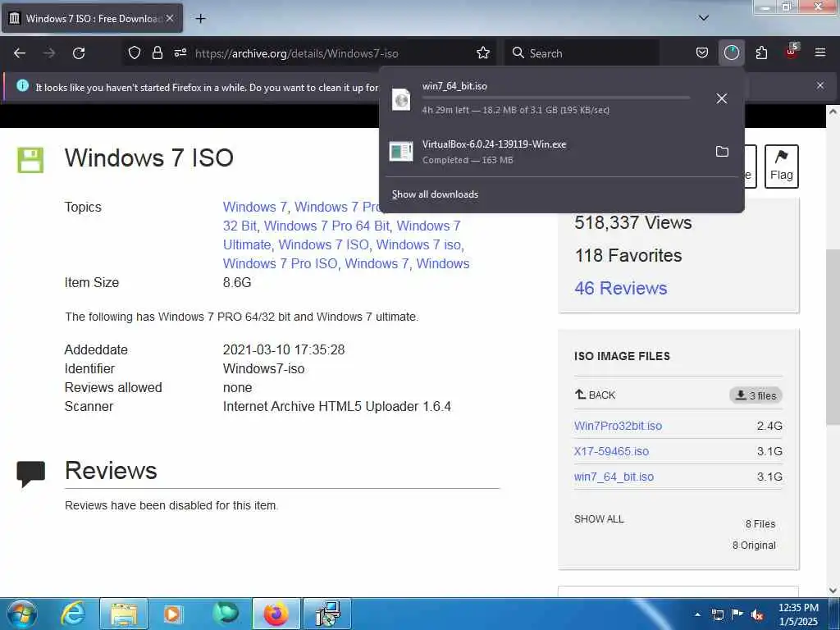
Task: Show hidden system tray icons
Action: 697,614
